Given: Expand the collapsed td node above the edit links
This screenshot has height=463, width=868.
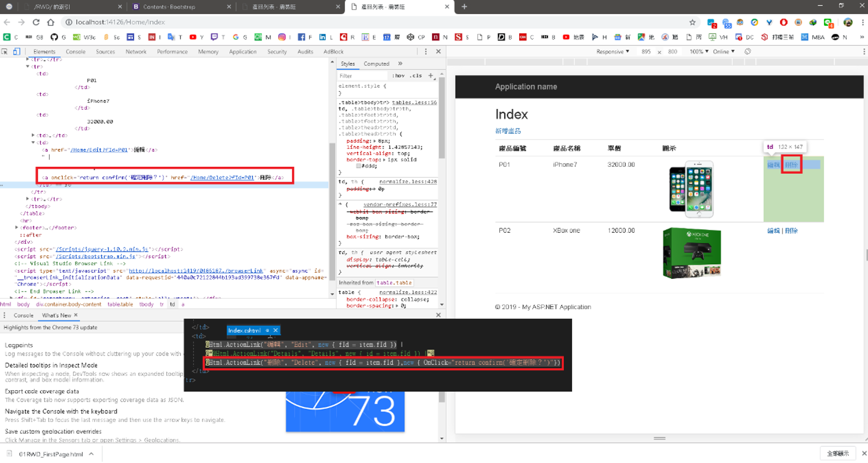Looking at the screenshot, I should coord(33,135).
